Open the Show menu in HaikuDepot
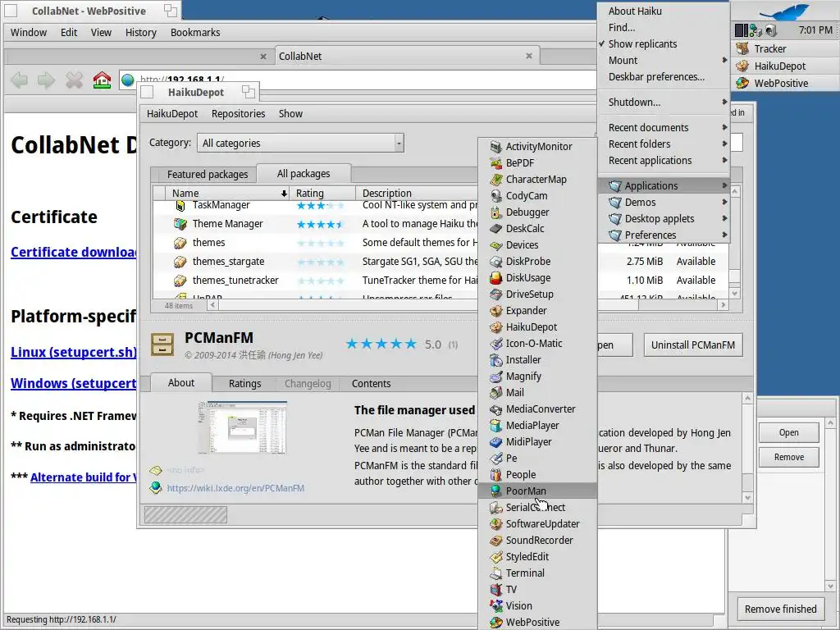Viewport: 840px width, 630px height. (x=290, y=113)
